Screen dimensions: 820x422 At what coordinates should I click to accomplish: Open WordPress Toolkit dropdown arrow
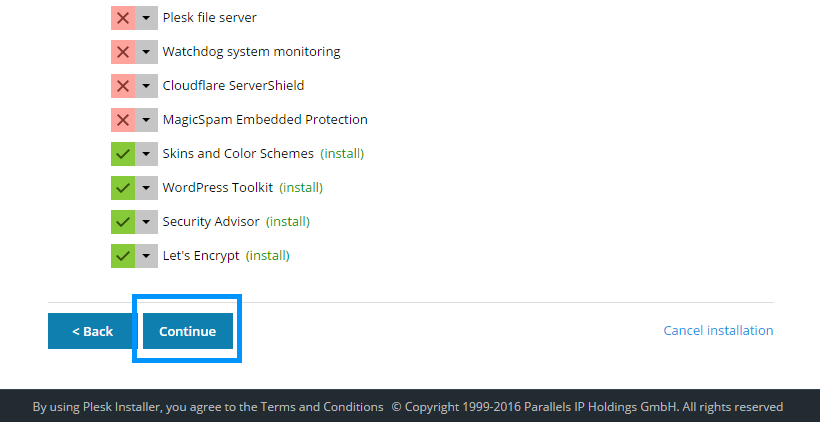point(147,188)
